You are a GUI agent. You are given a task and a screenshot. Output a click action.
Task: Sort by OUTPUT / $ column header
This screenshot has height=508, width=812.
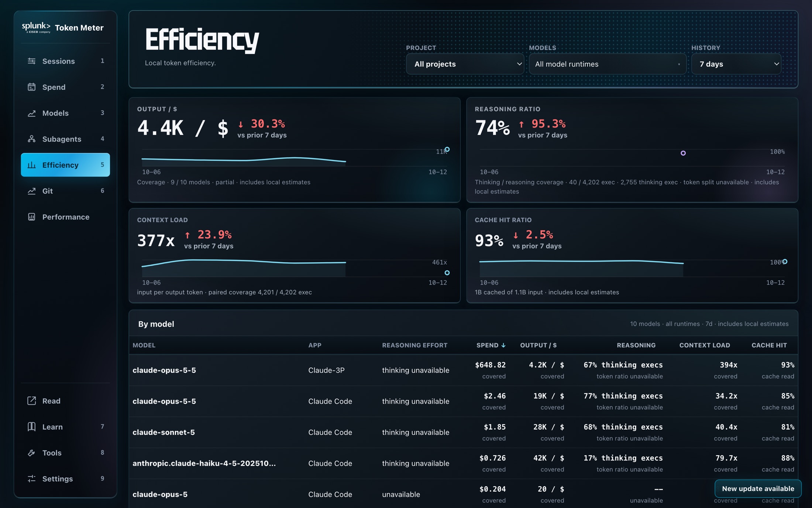tap(538, 345)
